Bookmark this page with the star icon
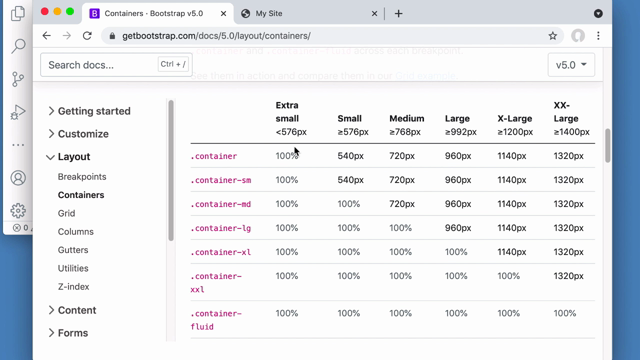This screenshot has width=640, height=360. pyautogui.click(x=553, y=36)
